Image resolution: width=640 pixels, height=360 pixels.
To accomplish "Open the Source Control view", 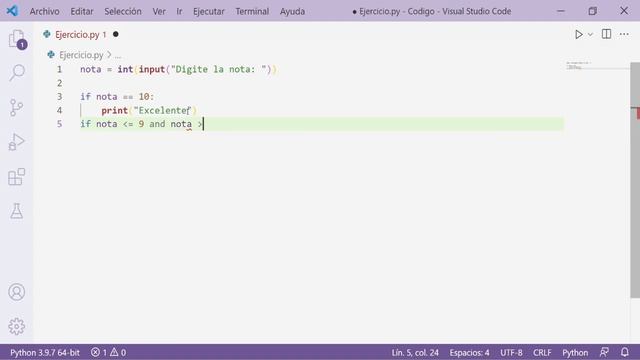I will 16,108.
